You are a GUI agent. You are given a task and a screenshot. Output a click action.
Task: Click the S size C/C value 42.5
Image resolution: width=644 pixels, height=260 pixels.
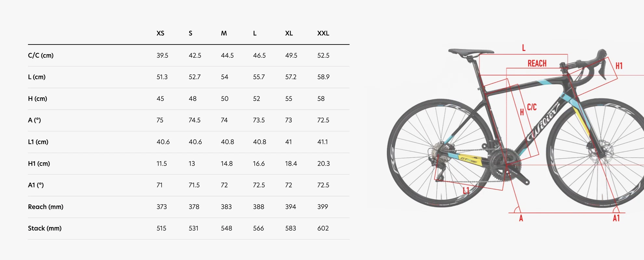tap(195, 56)
